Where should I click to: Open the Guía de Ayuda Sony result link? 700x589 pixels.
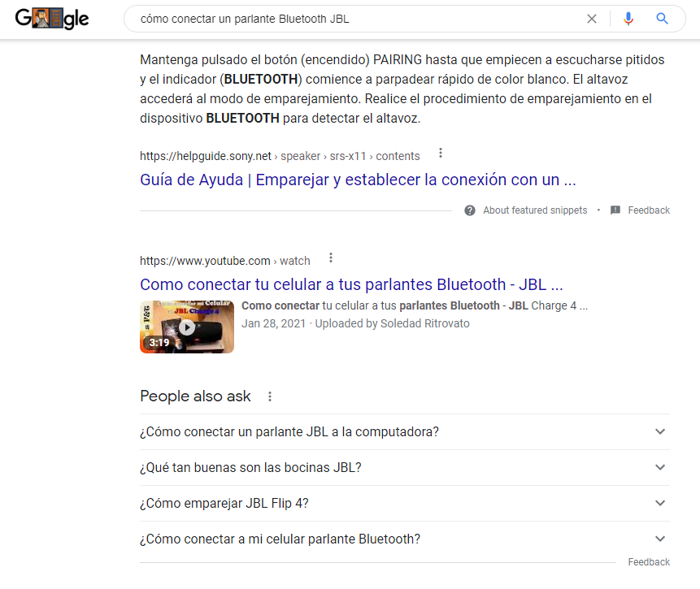click(359, 180)
